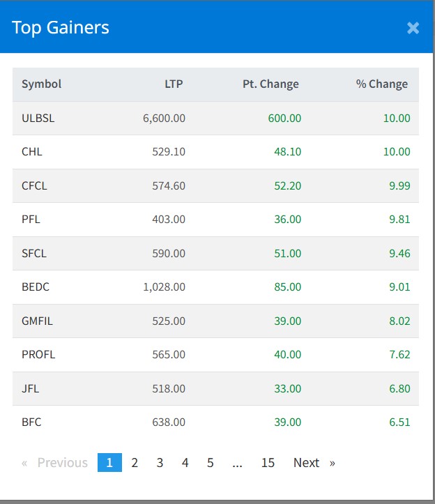This screenshot has height=504, width=435.
Task: Click the % Change column header
Action: tap(381, 84)
